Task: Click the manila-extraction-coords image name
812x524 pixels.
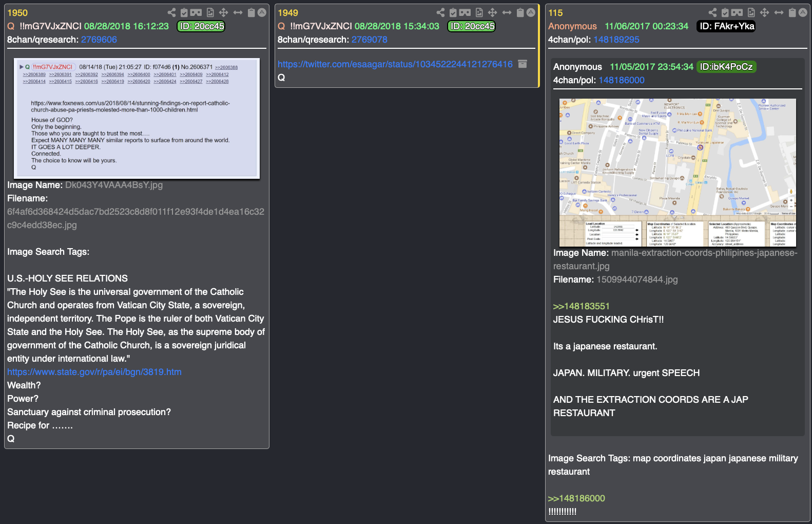Action: pyautogui.click(x=675, y=259)
